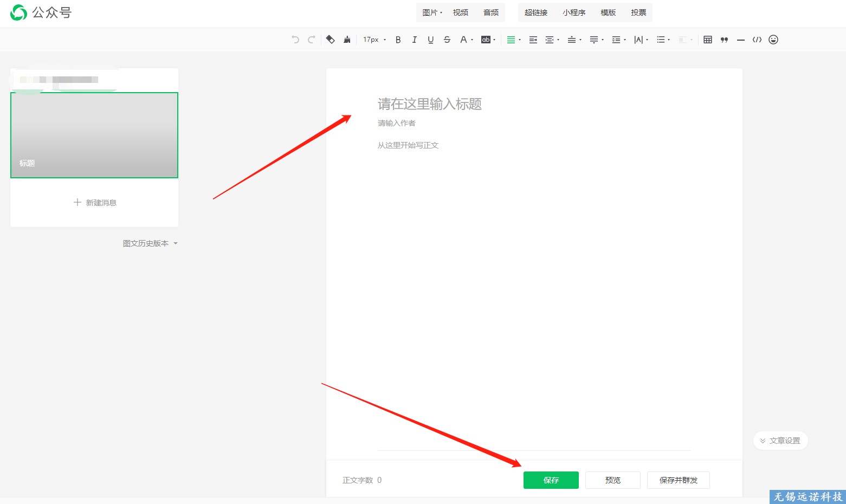Select the clear formatting eraser icon
Screen dimensions: 846x504
coord(330,40)
